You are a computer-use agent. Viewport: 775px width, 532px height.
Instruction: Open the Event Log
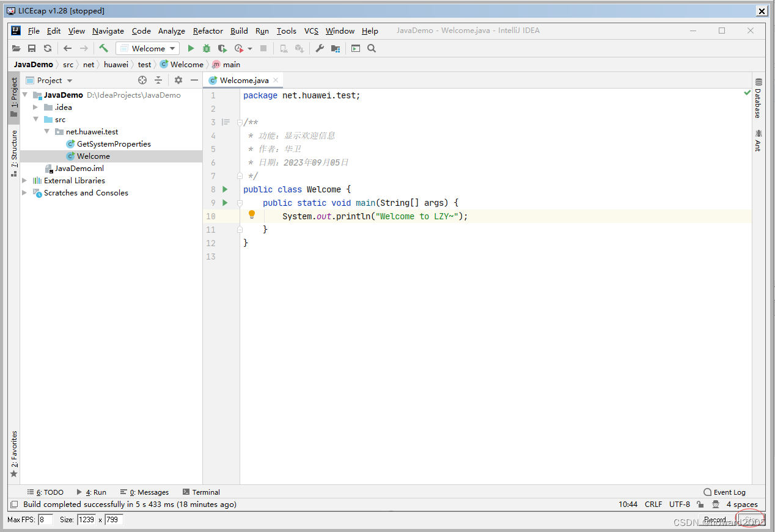tap(725, 492)
